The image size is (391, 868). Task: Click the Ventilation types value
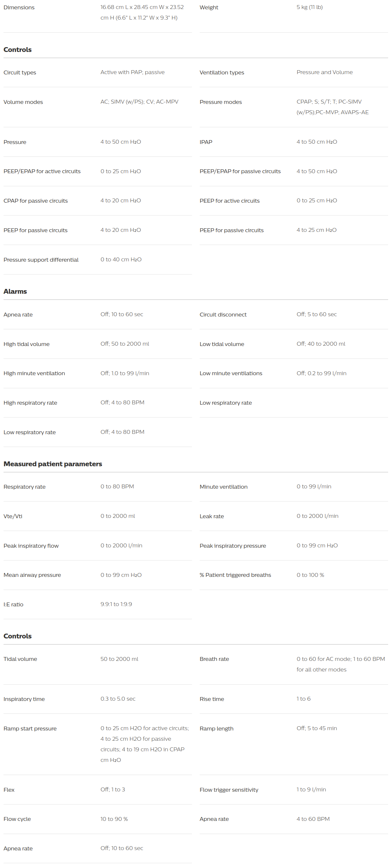pos(325,72)
